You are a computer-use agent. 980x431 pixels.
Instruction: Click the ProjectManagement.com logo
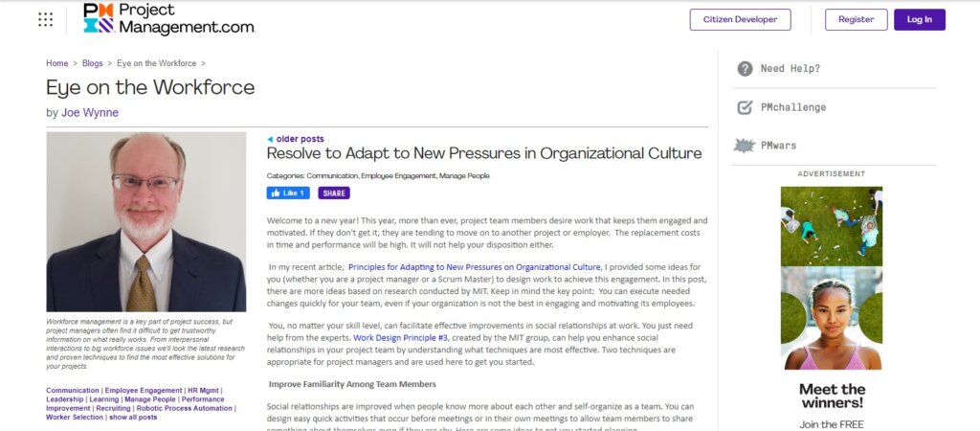point(168,19)
